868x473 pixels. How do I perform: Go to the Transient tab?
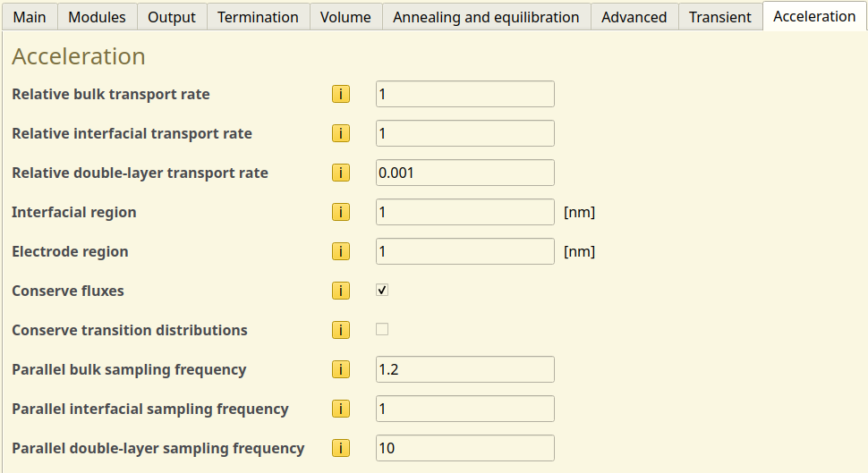click(720, 17)
